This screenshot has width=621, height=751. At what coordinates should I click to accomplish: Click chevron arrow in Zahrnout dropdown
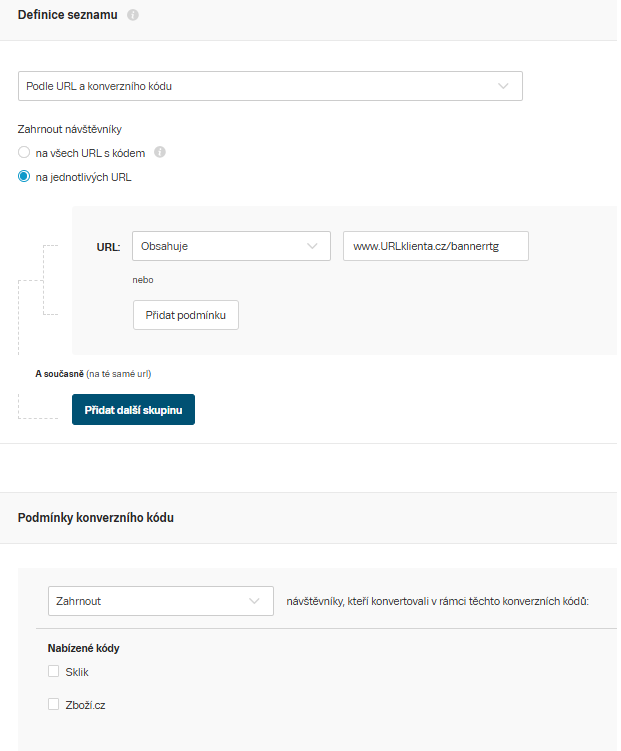pos(254,601)
